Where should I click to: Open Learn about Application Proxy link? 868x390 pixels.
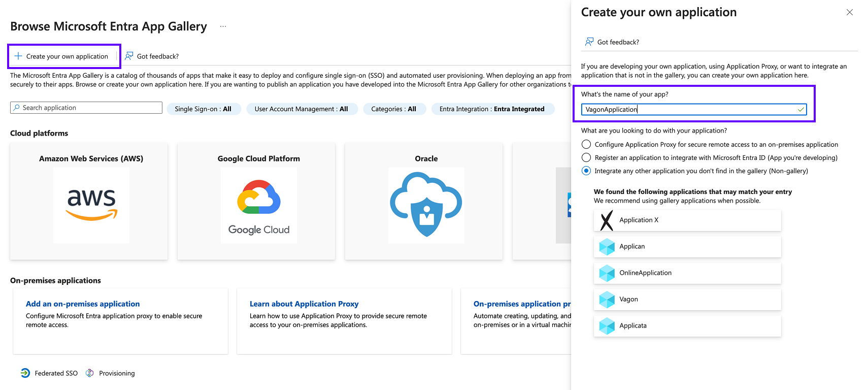304,304
